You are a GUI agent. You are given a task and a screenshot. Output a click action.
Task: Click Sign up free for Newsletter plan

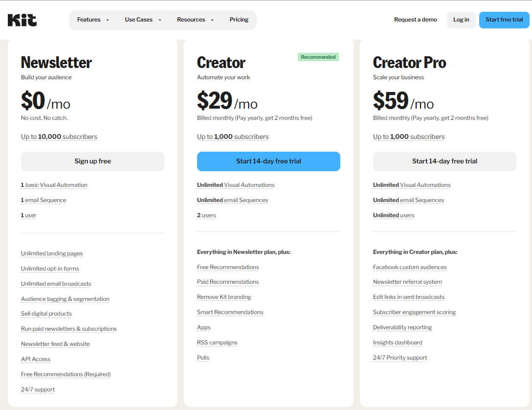[x=92, y=161]
